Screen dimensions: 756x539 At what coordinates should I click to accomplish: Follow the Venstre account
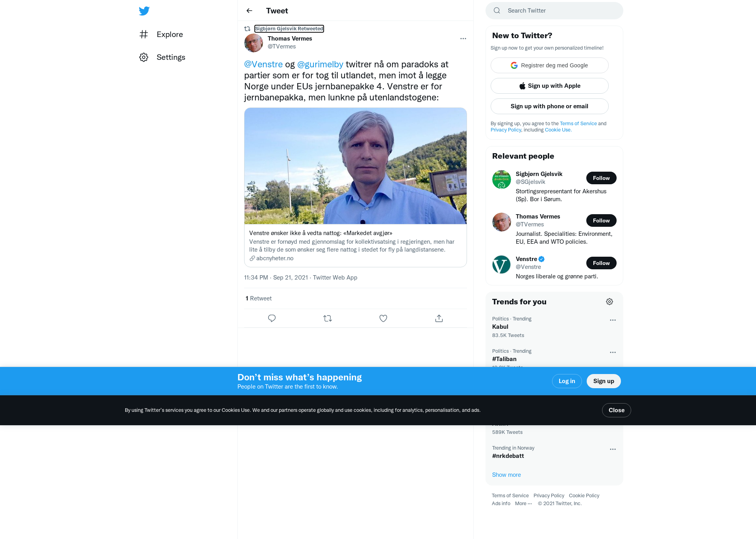click(601, 263)
